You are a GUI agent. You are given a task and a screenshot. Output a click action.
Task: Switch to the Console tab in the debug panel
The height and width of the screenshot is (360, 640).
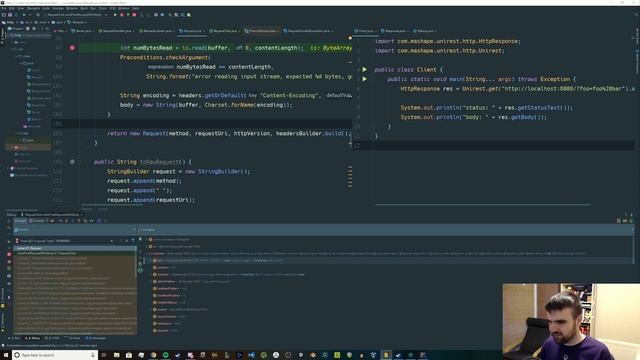tap(37, 221)
